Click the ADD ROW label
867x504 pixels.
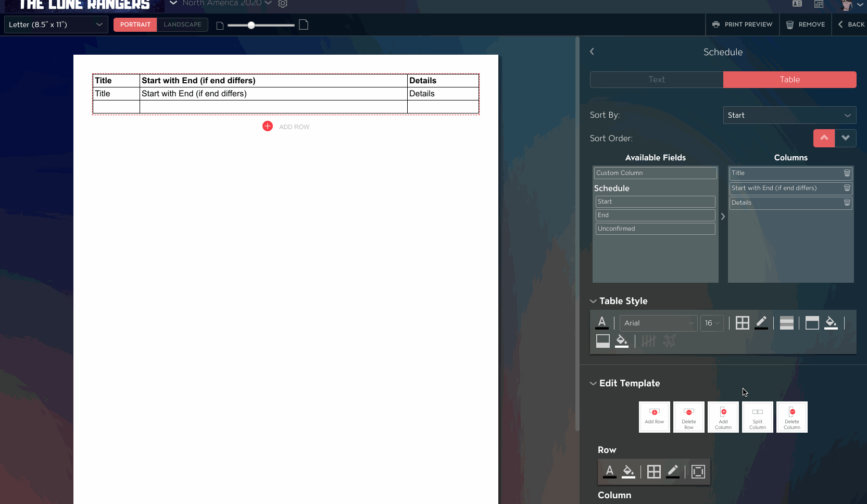click(294, 127)
